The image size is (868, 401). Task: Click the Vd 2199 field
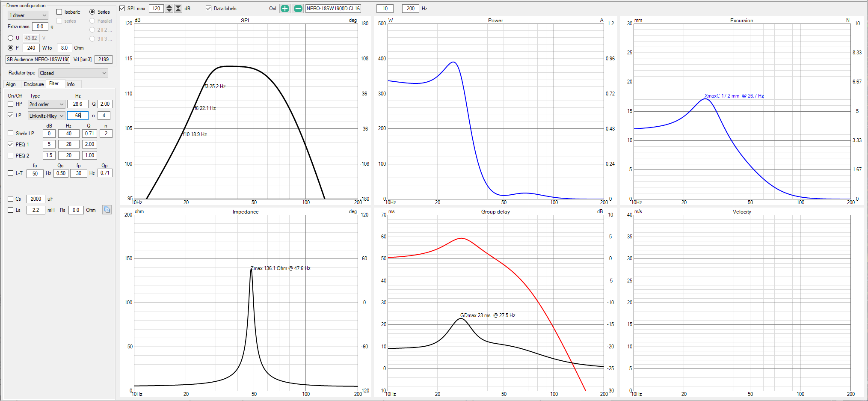[104, 59]
